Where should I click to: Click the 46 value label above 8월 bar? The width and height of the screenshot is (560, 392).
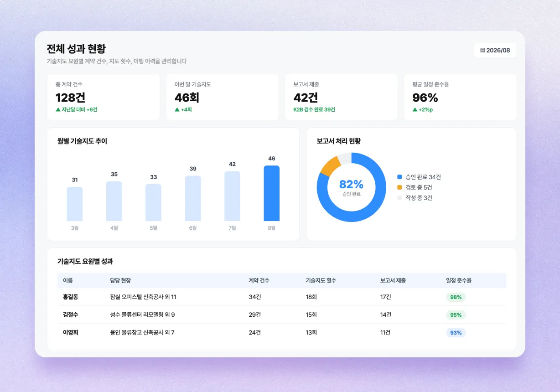click(272, 159)
